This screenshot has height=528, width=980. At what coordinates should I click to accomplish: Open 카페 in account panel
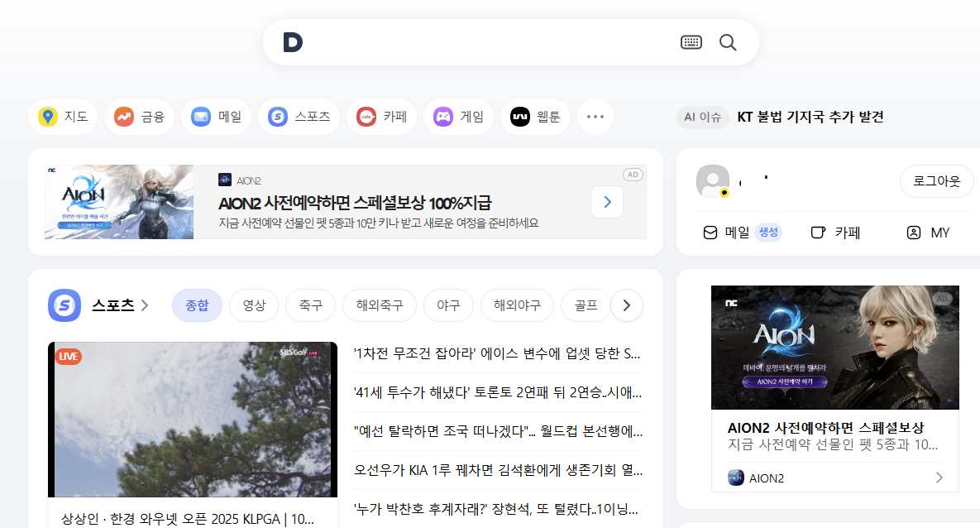pyautogui.click(x=835, y=233)
